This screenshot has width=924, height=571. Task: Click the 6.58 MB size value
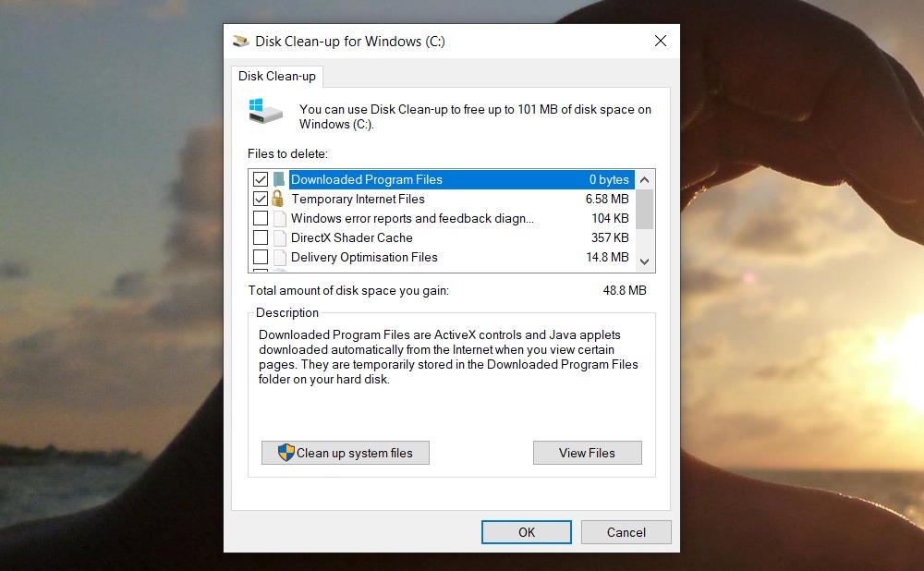(607, 199)
